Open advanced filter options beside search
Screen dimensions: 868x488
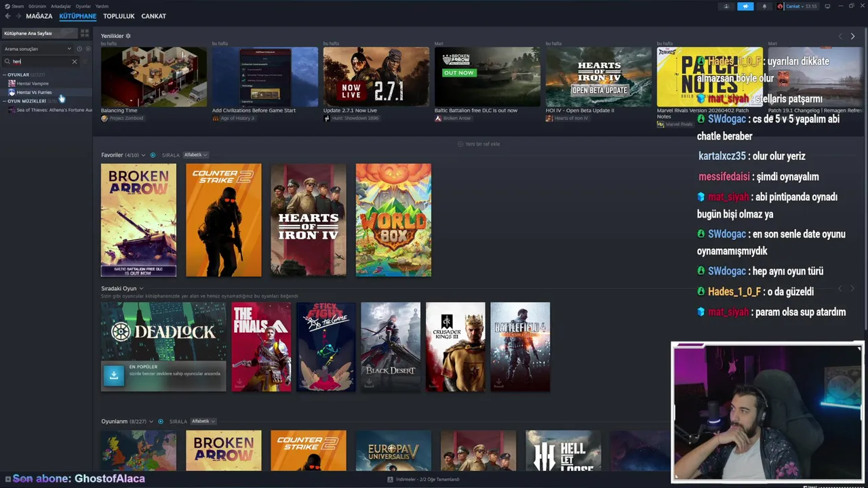(85, 62)
